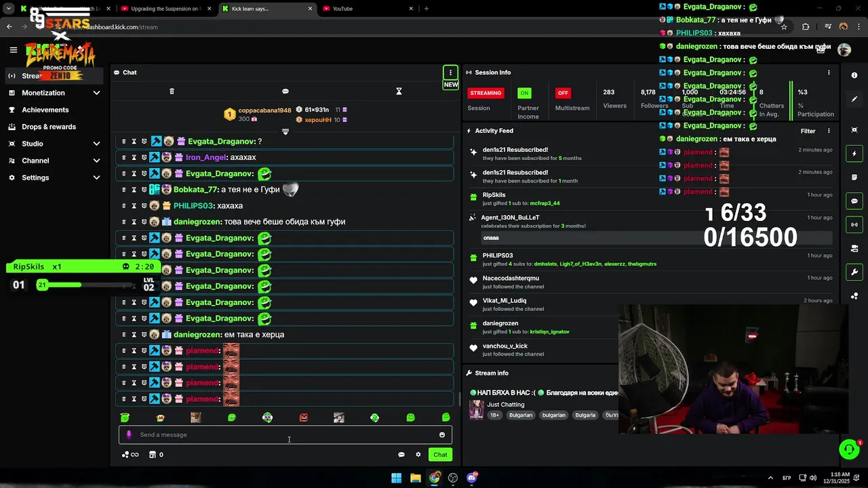868x488 pixels.
Task: Click the screen capture frame icon in right sidebar
Action: point(854,130)
